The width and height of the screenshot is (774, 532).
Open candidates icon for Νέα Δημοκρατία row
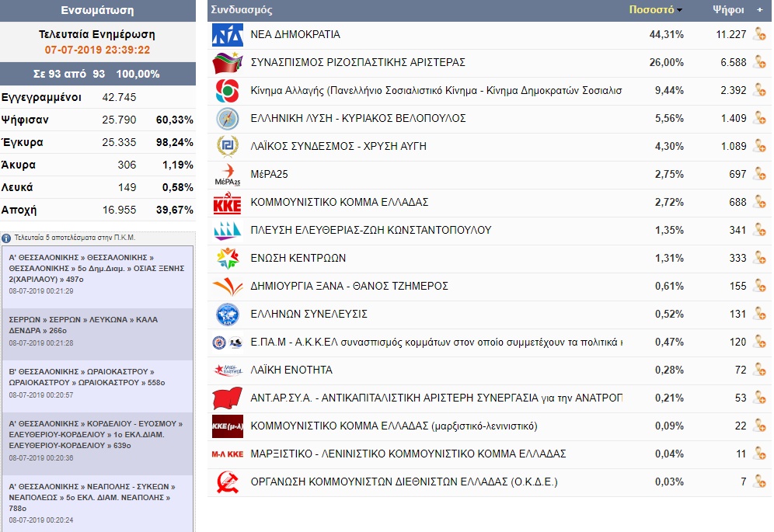759,34
